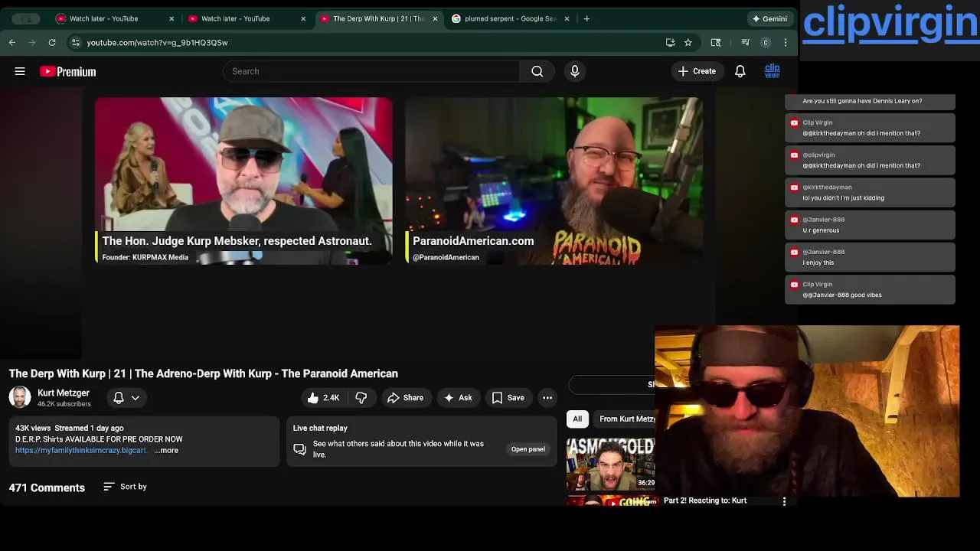Screen dimensions: 980x551
Task: Toggle notification bell for Kurt Metzger
Action: click(119, 398)
